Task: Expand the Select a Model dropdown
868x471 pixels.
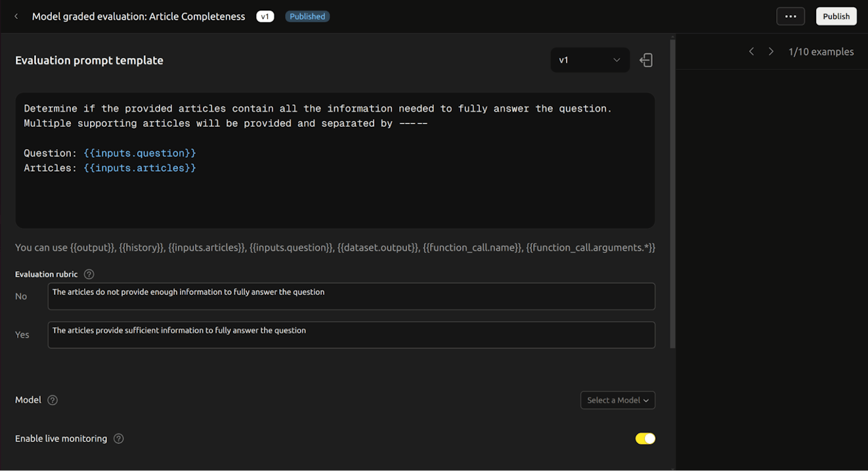Action: 617,400
